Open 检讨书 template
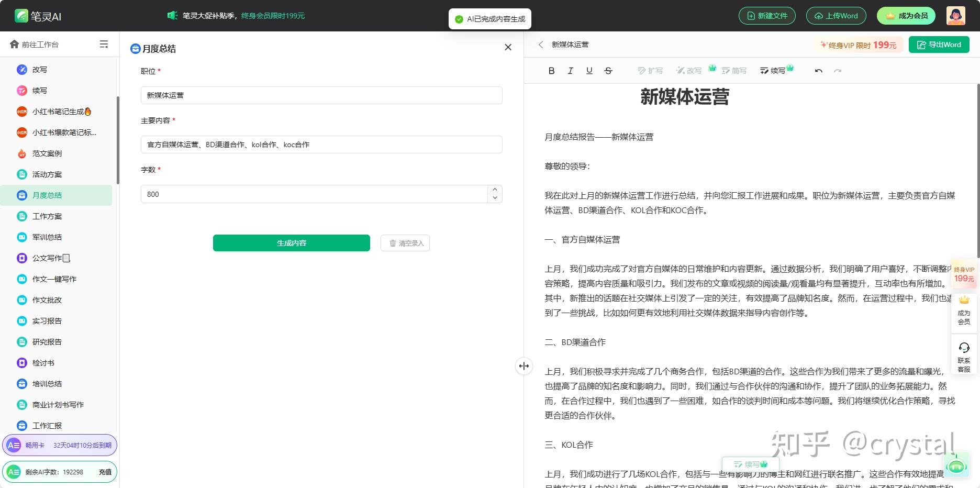 point(56,363)
